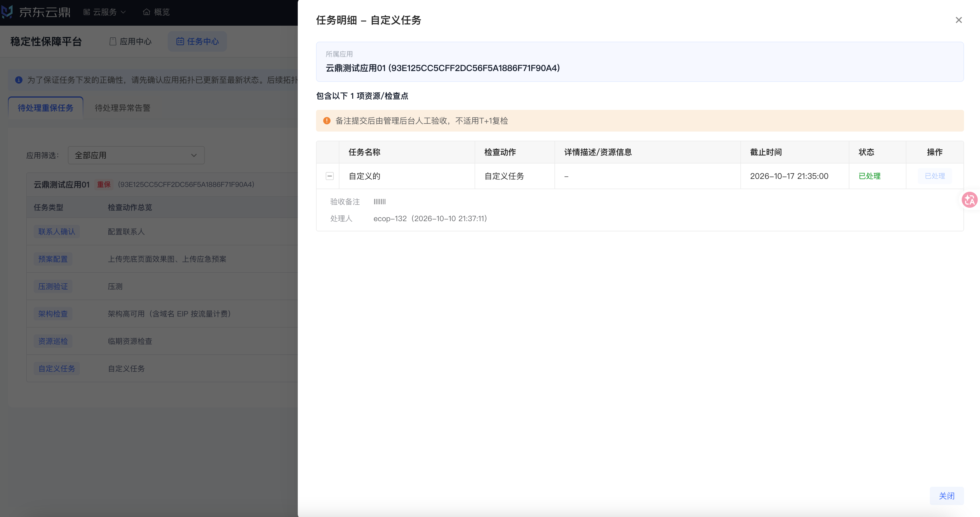Click the 京东云鼎 logo icon

7,12
